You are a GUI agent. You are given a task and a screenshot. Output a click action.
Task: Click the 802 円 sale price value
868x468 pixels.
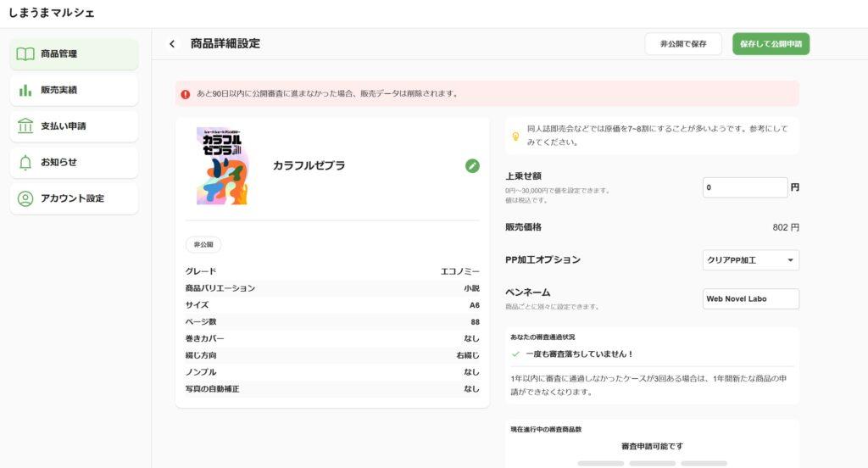pos(786,227)
